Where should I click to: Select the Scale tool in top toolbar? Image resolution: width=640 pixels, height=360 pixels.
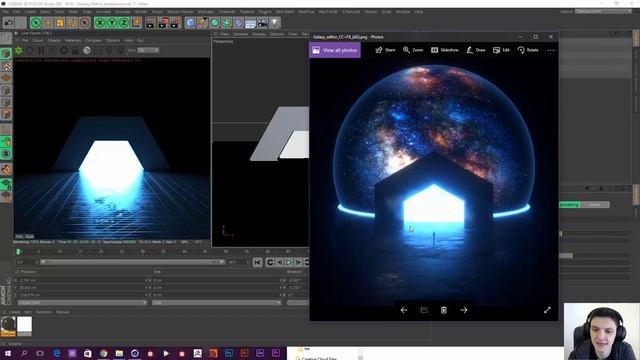click(x=60, y=23)
